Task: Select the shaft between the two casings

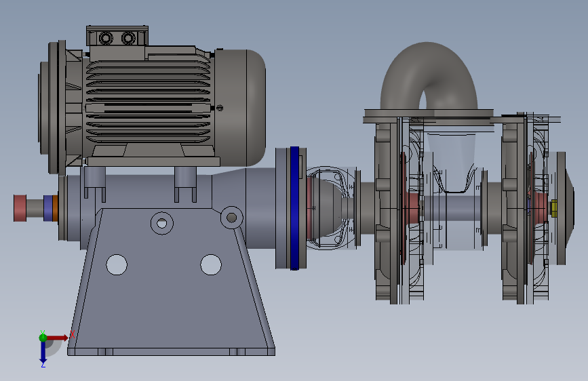Action: point(451,207)
